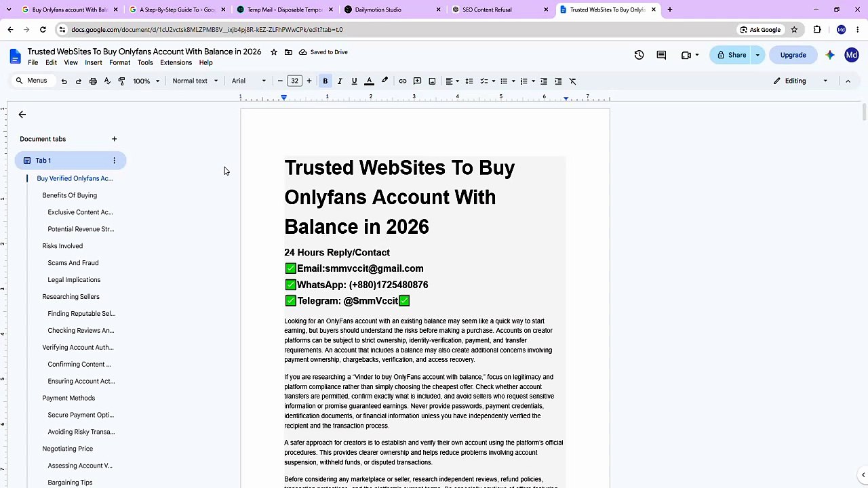Open version history clock icon
This screenshot has height=488, width=868.
click(639, 55)
